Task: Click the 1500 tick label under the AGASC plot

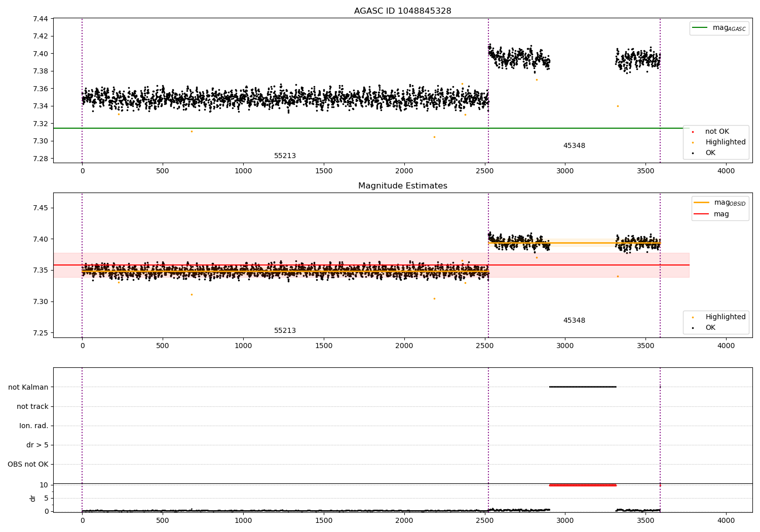Action: [324, 171]
